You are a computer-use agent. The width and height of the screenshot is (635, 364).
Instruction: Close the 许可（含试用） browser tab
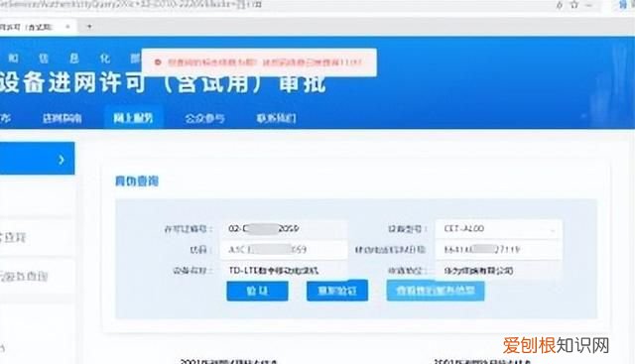[67, 27]
